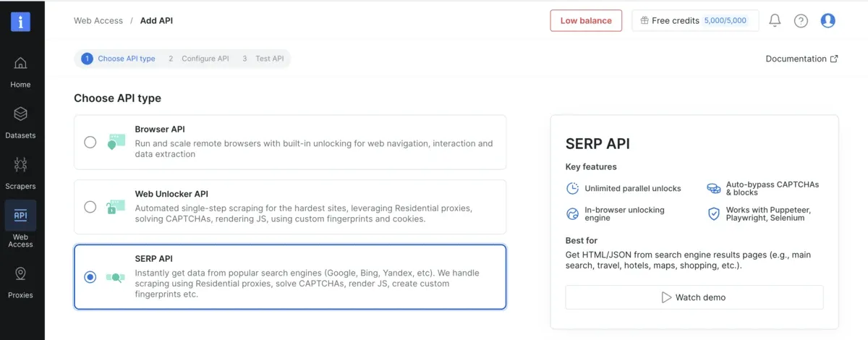
Task: Go to step 3 Test API
Action: [x=263, y=59]
